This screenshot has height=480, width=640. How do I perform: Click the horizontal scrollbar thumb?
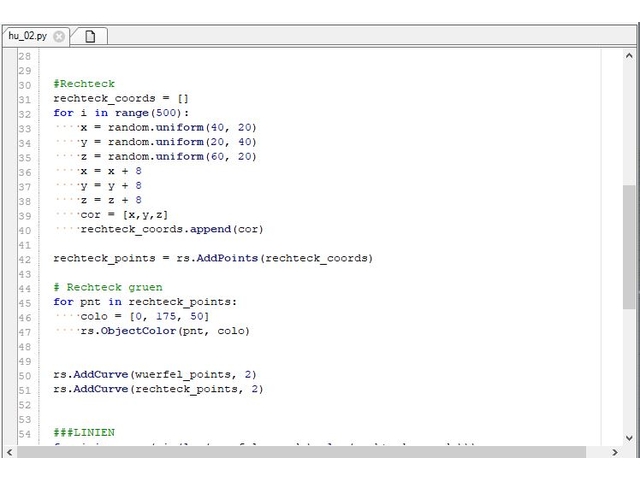coord(301,452)
